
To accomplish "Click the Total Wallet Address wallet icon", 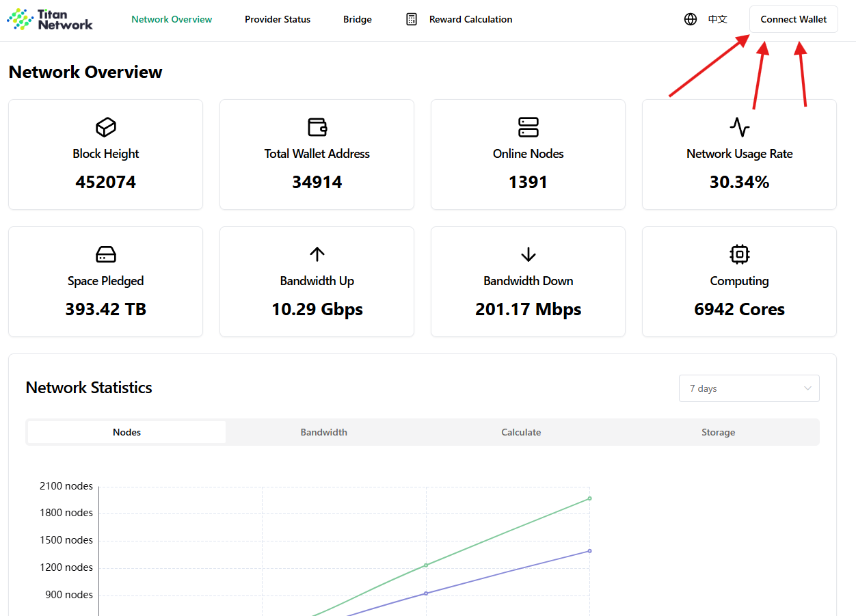I will pos(317,127).
